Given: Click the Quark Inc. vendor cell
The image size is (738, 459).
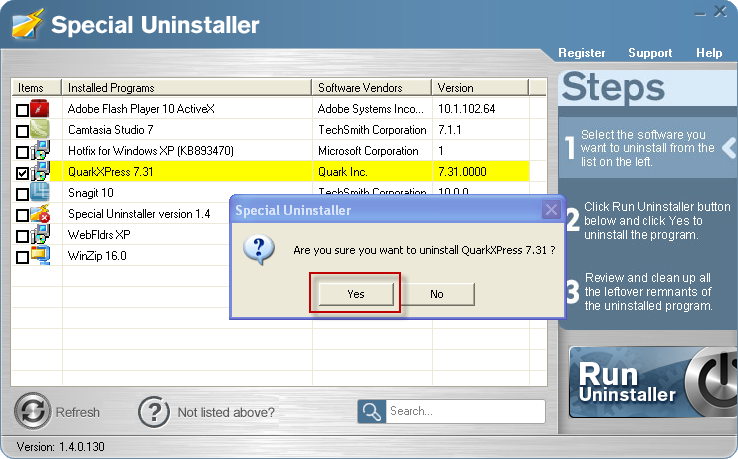Looking at the screenshot, I should (x=343, y=172).
